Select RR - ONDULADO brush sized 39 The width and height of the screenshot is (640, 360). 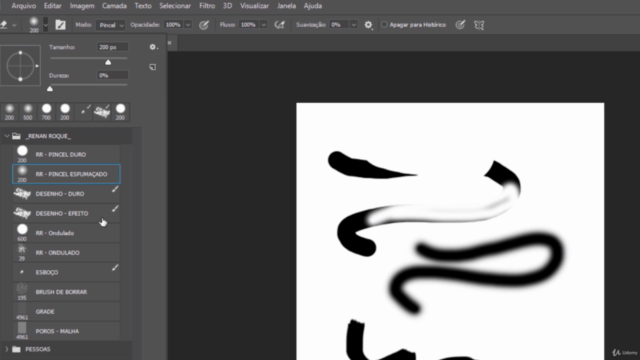pyautogui.click(x=66, y=253)
